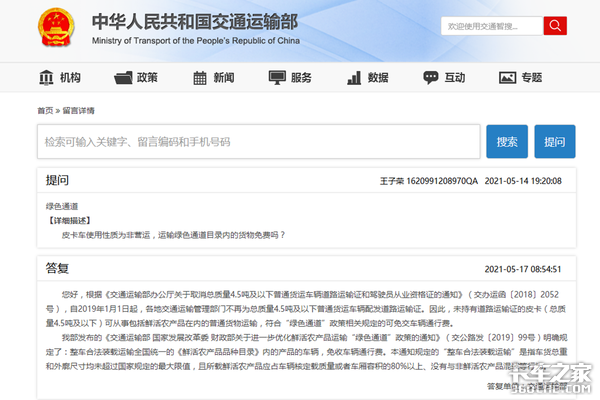Click the question timestamp 2021-05-14 19:20:08
Image resolution: width=600 pixels, height=400 pixels.
(523, 181)
